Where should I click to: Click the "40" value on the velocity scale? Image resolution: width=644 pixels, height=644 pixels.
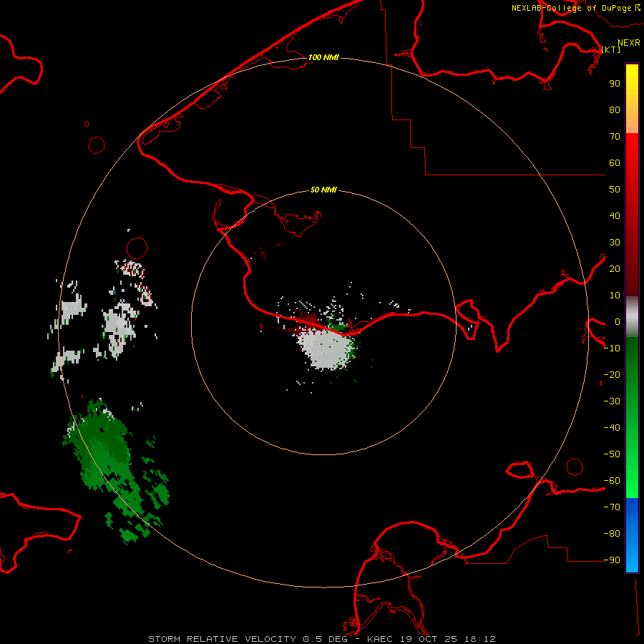pos(615,216)
